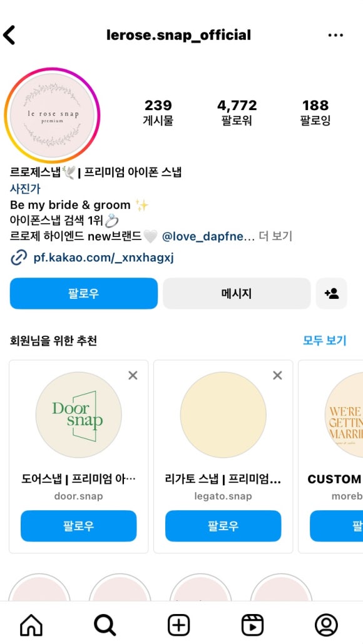
Task: Open le rose snap profile picture story
Action: pos(52,116)
